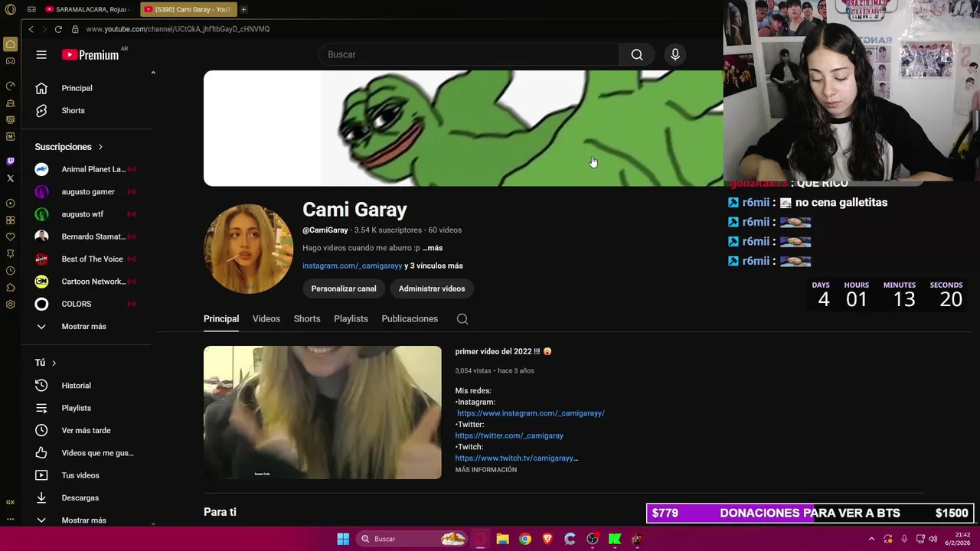Start voice search with the microphone icon

tap(675, 54)
